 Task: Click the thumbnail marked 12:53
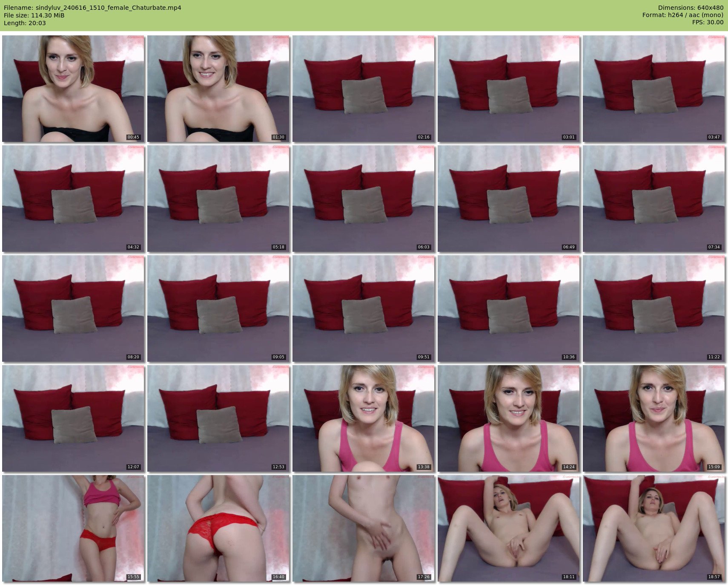tap(218, 418)
